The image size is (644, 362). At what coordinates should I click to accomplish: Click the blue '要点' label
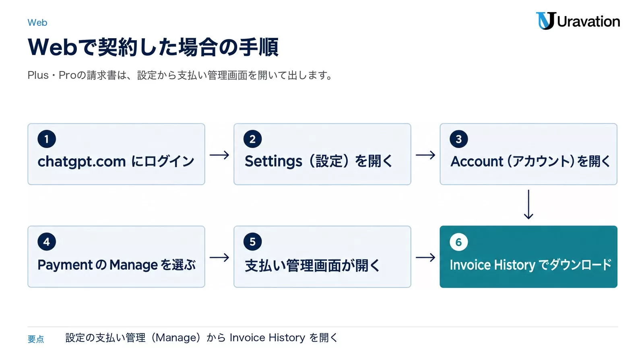coord(36,339)
